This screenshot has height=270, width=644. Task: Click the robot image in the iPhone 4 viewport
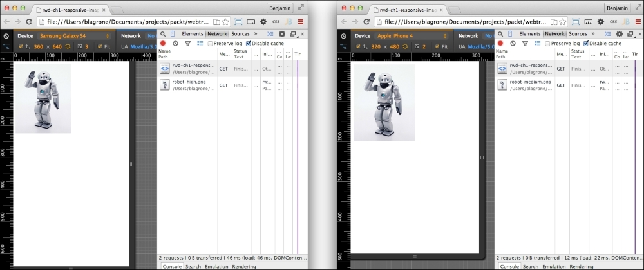click(384, 102)
